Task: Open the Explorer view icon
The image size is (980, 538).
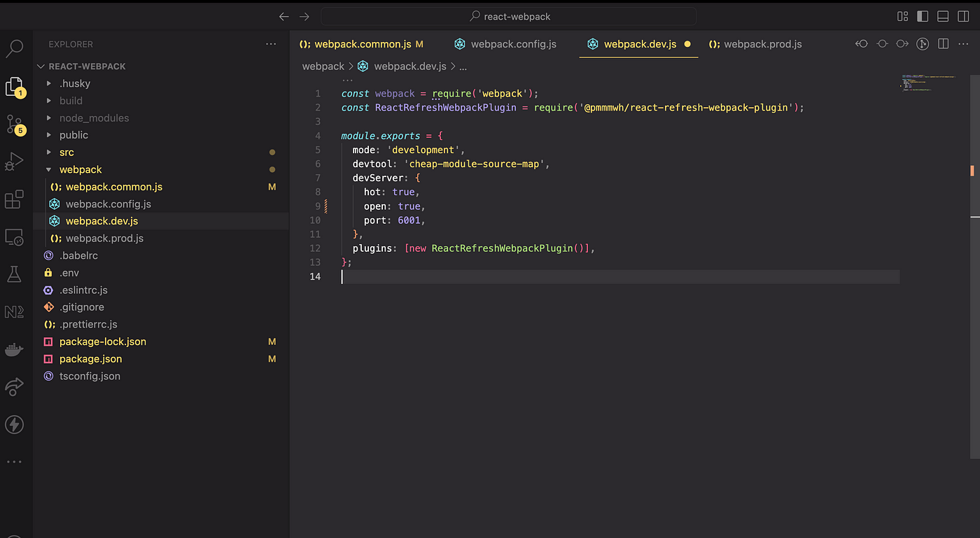Action: pos(15,87)
